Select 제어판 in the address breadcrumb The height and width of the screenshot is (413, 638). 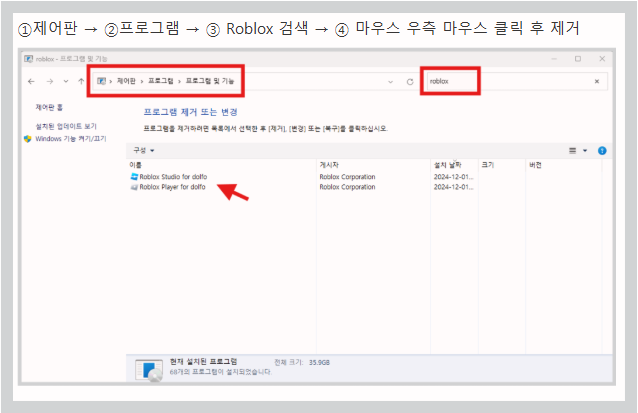click(126, 81)
